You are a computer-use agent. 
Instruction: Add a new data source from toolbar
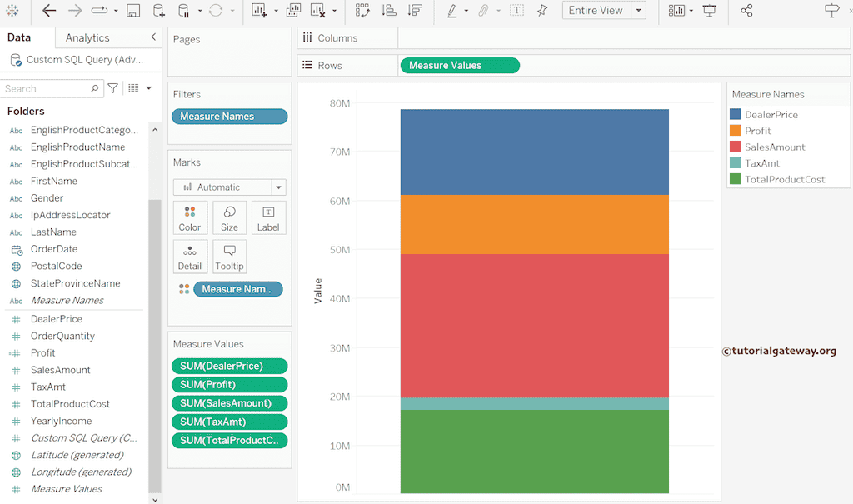tap(158, 11)
